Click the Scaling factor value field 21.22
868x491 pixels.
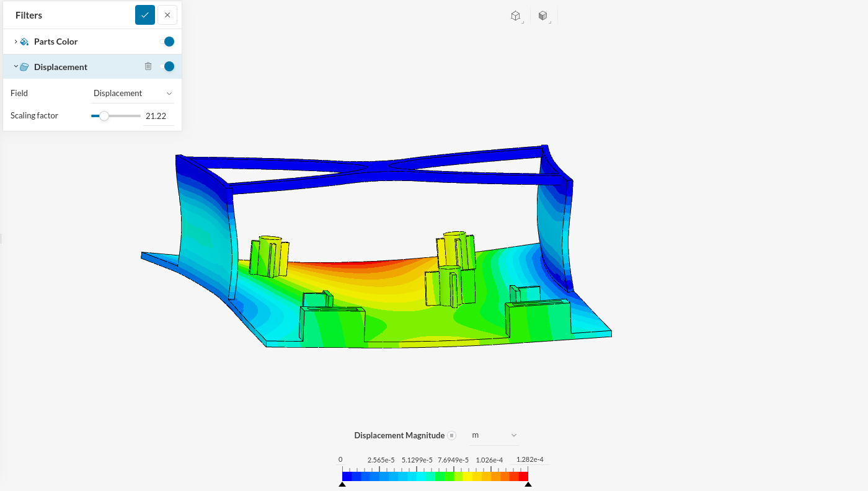pyautogui.click(x=159, y=116)
